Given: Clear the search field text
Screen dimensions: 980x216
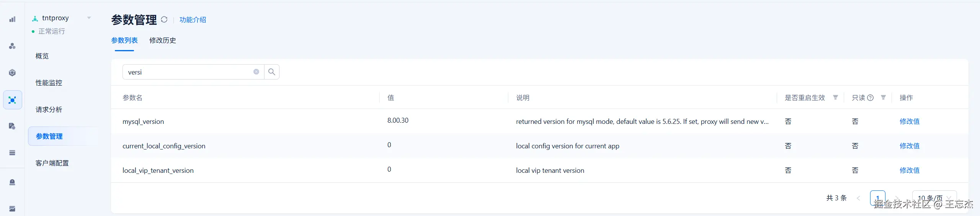Looking at the screenshot, I should point(256,72).
